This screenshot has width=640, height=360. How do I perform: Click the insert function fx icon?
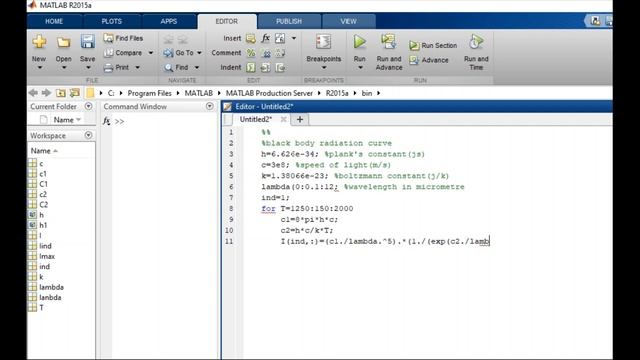tap(265, 38)
